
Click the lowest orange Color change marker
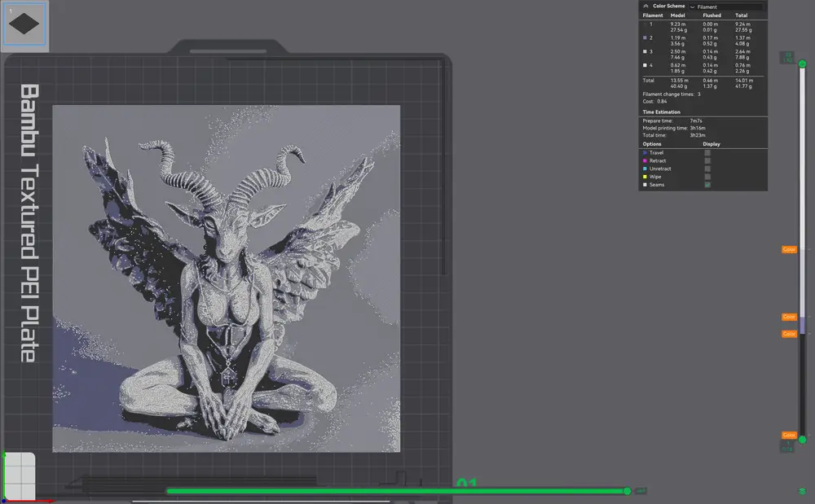click(x=789, y=435)
